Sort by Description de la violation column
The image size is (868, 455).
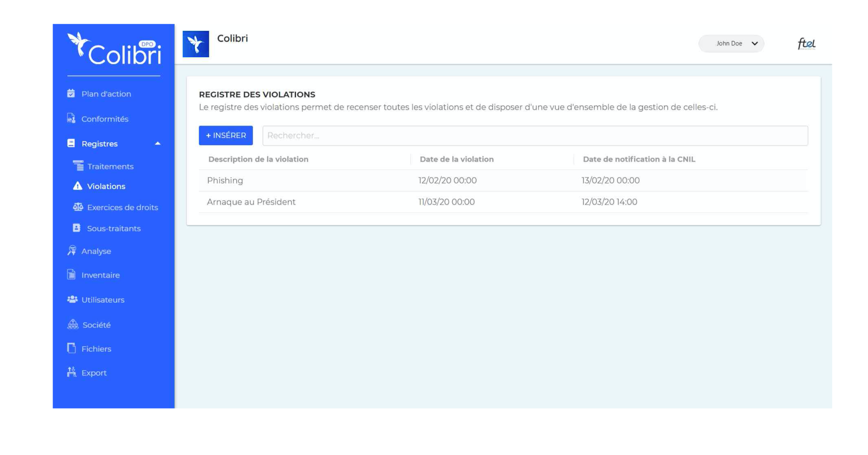258,159
